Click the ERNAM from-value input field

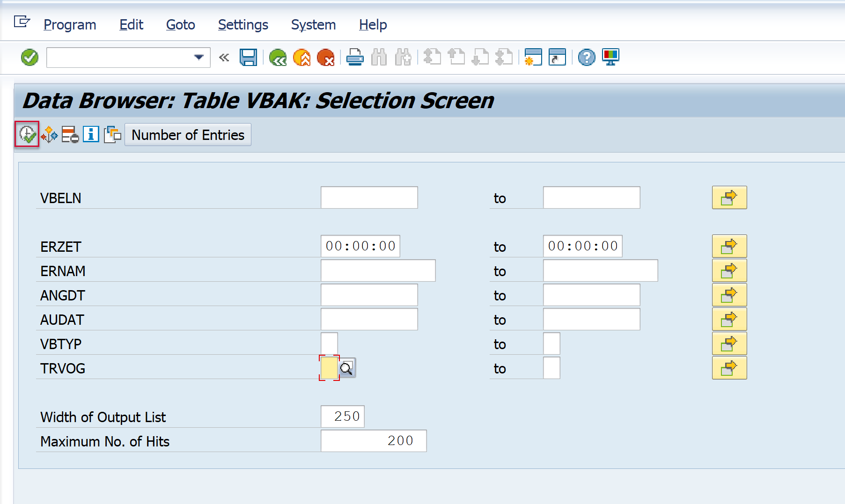coord(378,270)
